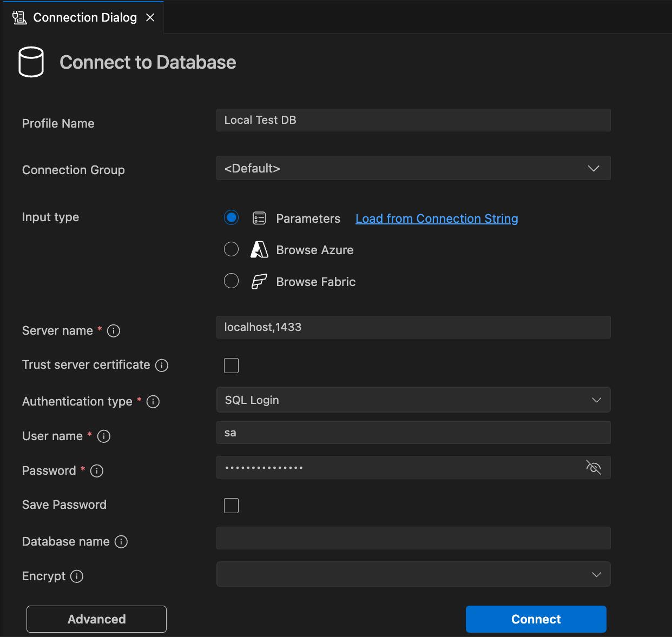Click the Server name info icon
This screenshot has width=672, height=637.
(114, 331)
